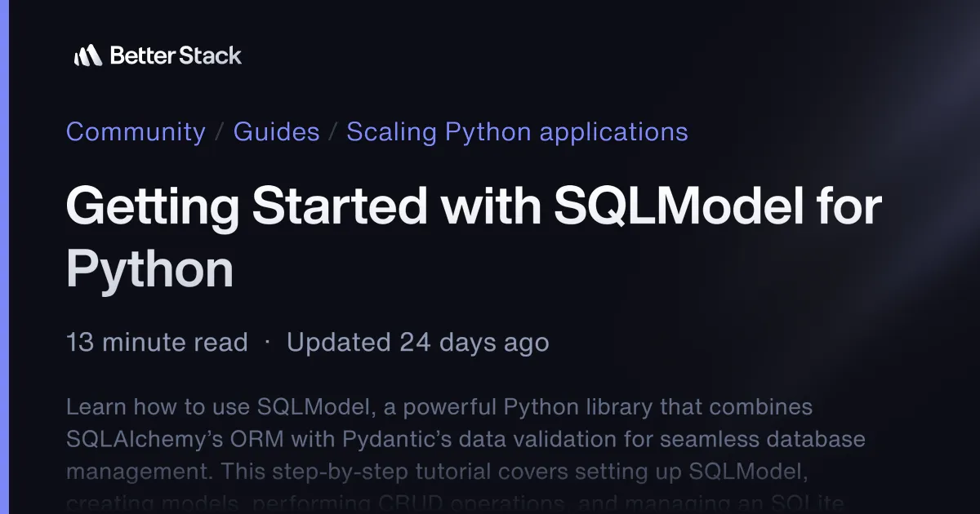Open the Guides breadcrumb link
The height and width of the screenshot is (514, 980).
coord(276,131)
